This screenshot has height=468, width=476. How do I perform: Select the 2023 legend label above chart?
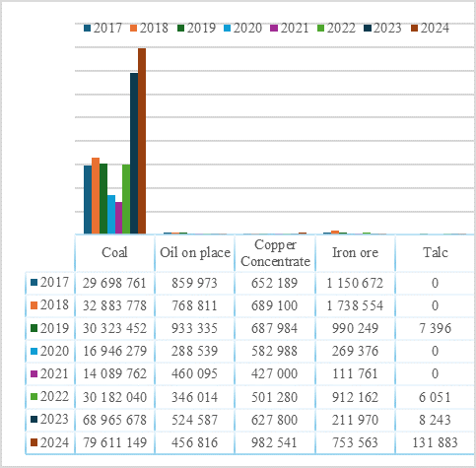387,28
